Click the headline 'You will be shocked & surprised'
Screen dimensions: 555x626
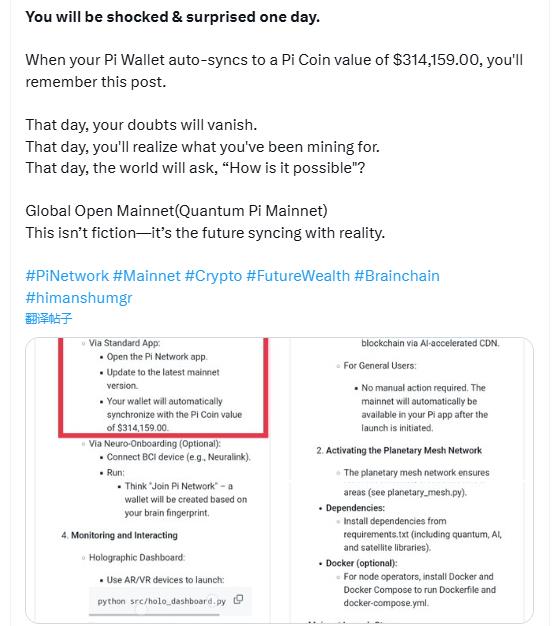click(x=172, y=17)
